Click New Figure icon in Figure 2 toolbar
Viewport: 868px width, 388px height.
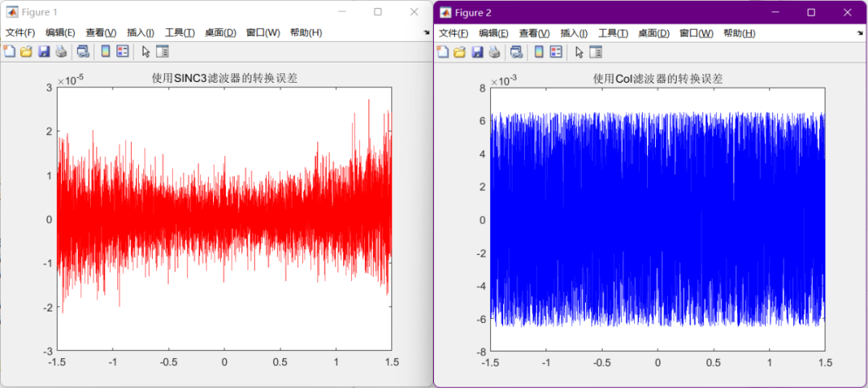point(442,51)
